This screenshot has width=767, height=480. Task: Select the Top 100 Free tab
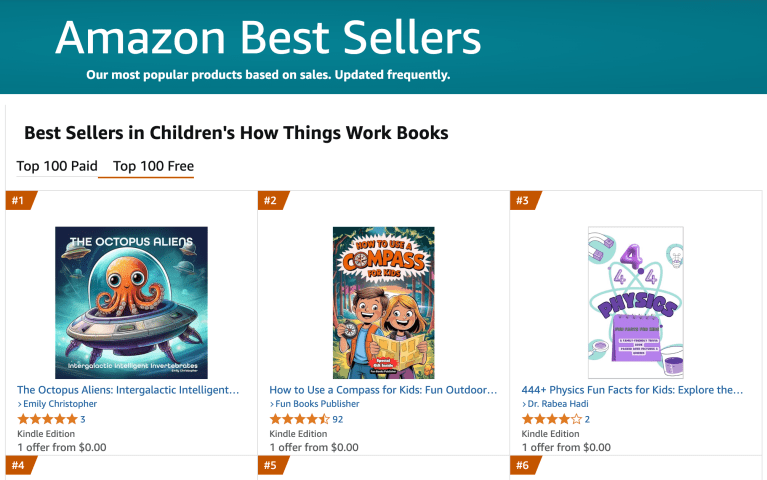153,166
